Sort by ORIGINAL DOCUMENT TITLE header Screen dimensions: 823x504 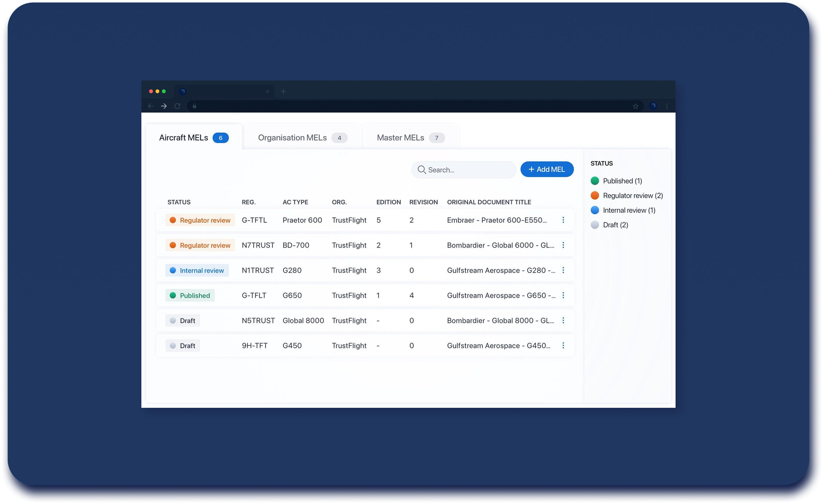click(489, 202)
